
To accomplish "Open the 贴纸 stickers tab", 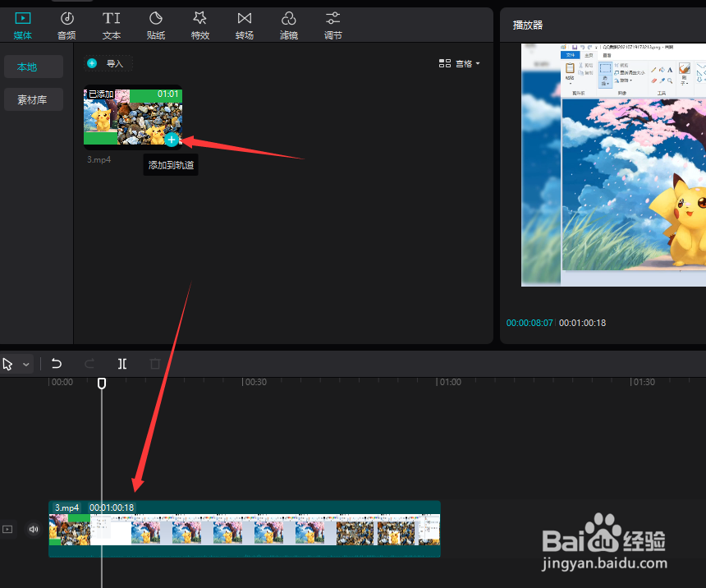I will click(156, 25).
